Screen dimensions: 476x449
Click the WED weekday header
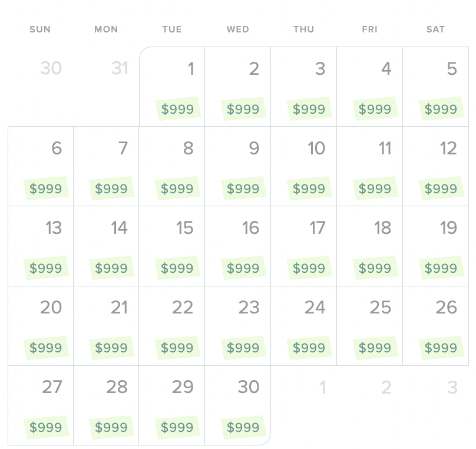coord(237,29)
